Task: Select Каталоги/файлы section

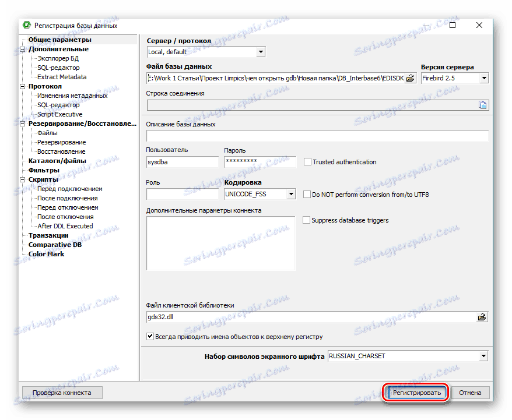Action: point(57,161)
